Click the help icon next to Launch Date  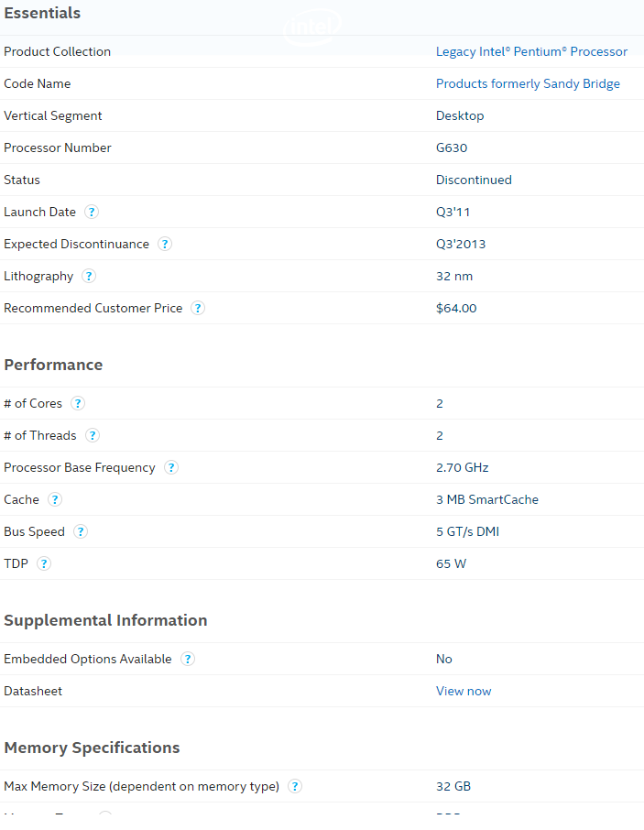point(92,212)
